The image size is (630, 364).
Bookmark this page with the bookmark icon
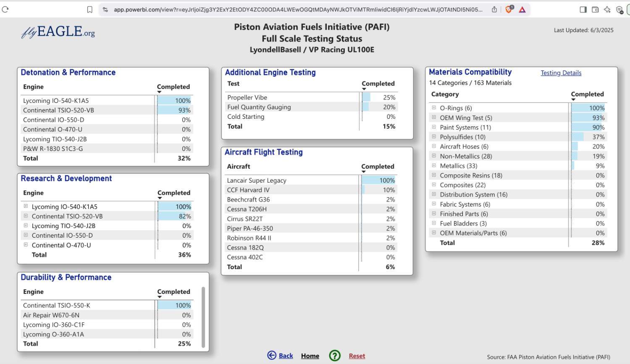89,9
